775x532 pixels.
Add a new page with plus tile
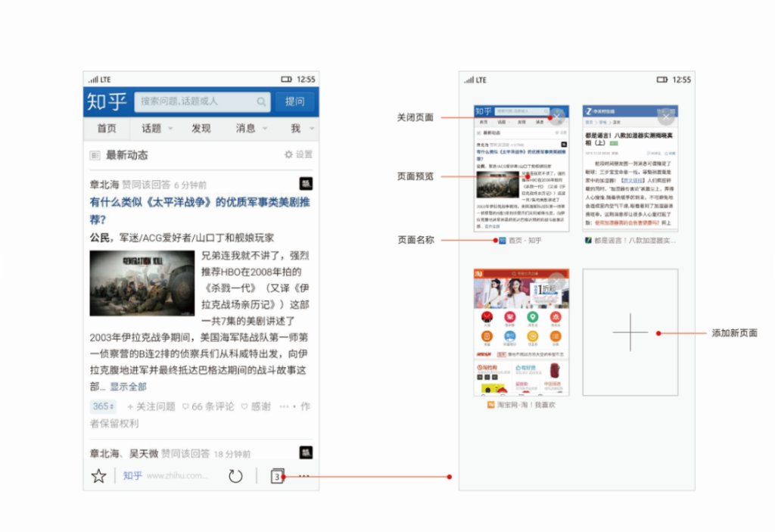tap(630, 332)
